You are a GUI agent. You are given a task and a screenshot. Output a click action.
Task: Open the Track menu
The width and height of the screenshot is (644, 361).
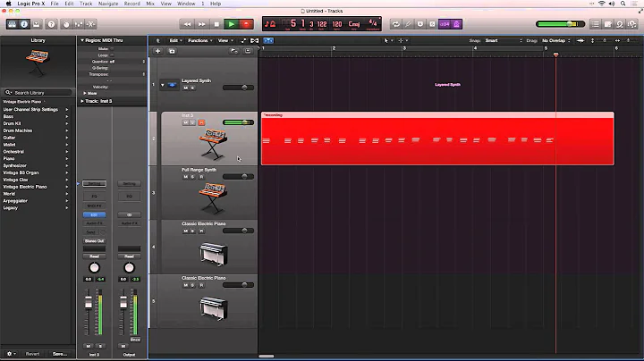click(x=86, y=4)
